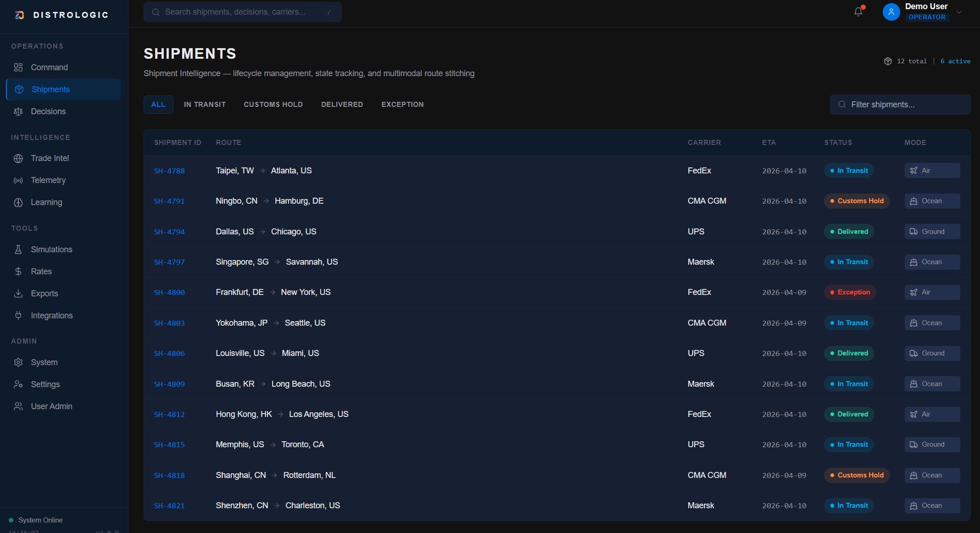Open shipment SH-4818 link

(169, 475)
